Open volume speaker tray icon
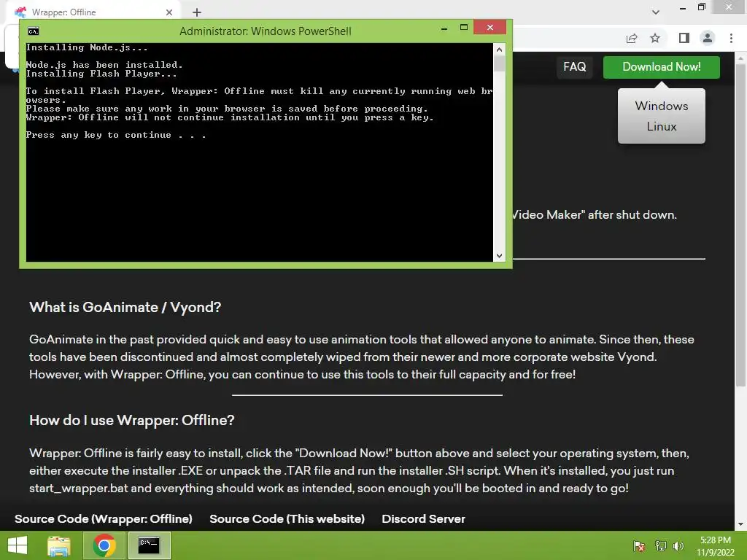Image resolution: width=747 pixels, height=560 pixels. pos(678,545)
